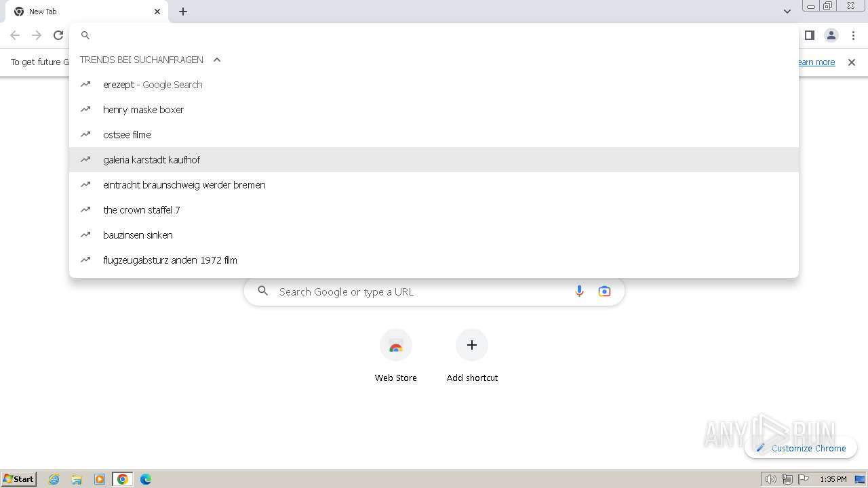Choose eintracht braunschweig werder bremen suggestion
Screen dimensions: 868x488
(x=434, y=185)
